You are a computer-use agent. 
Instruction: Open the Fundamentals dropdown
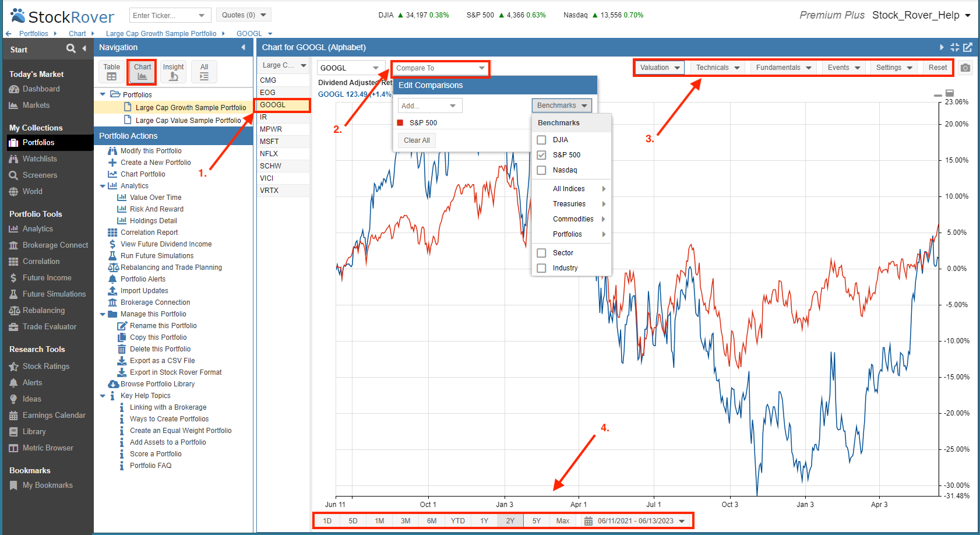784,68
